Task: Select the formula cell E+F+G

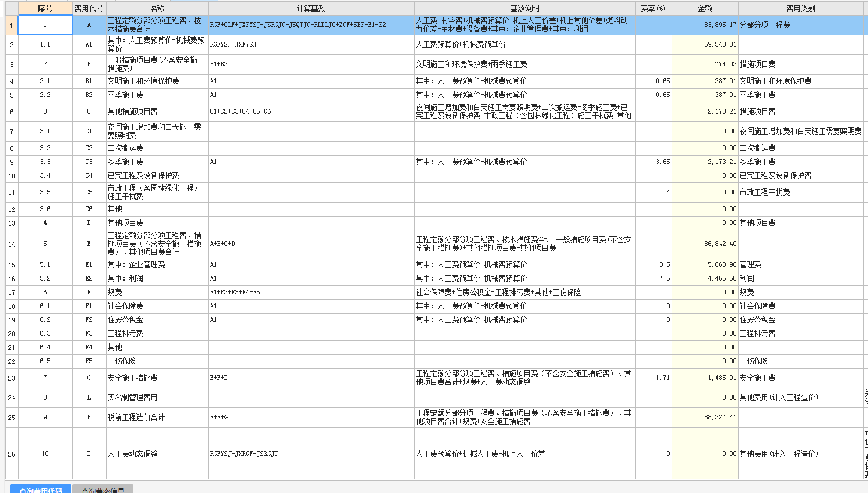Action: [311, 418]
